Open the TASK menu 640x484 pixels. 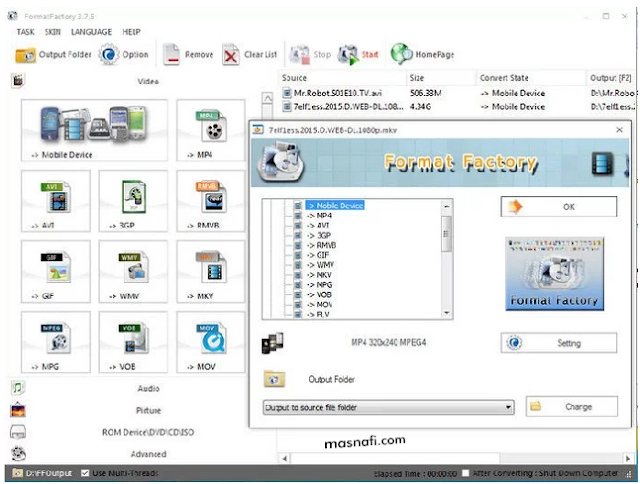click(x=25, y=32)
